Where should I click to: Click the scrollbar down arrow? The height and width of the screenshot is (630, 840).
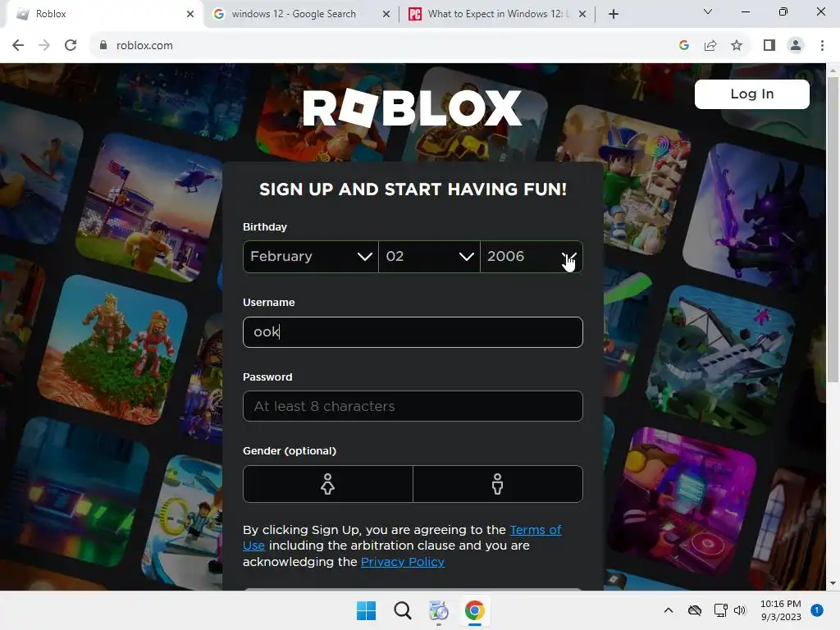click(x=833, y=583)
